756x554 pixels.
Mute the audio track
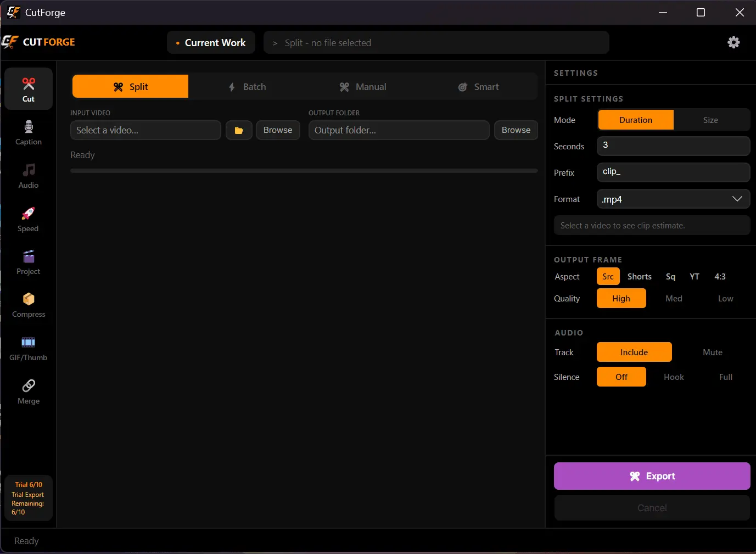coord(712,352)
